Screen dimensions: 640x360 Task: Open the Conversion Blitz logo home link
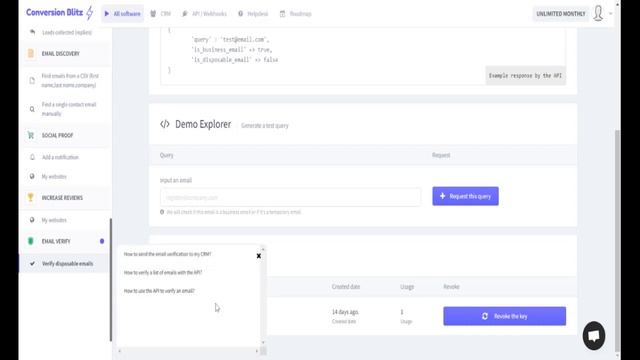[60, 13]
